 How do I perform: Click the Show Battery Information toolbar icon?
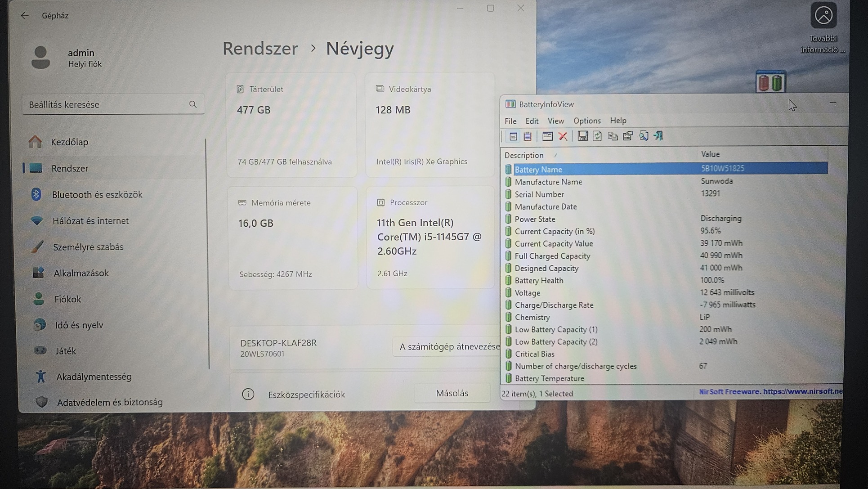pos(513,136)
